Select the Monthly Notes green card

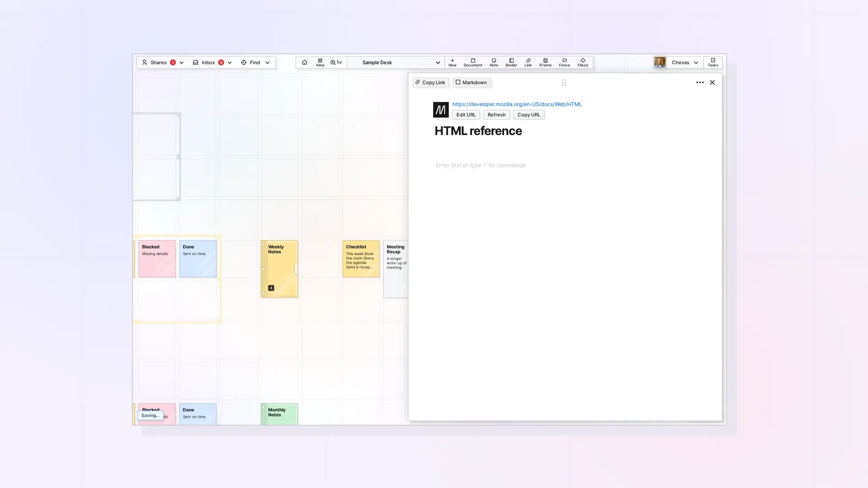click(x=279, y=414)
